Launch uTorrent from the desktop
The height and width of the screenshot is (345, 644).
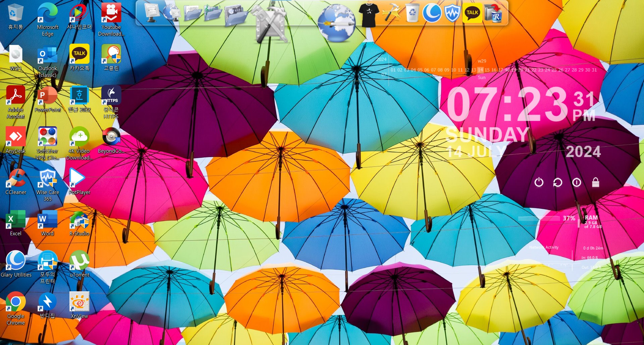79,264
